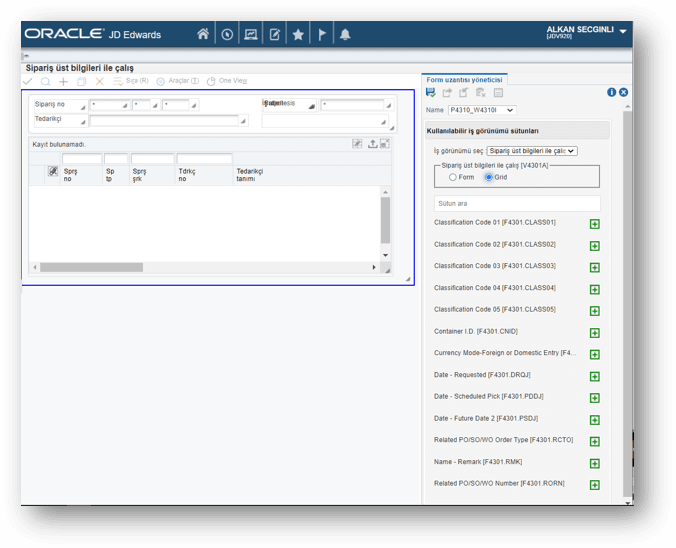The image size is (676, 548).
Task: Open the info icon in the extension panel
Action: [611, 92]
